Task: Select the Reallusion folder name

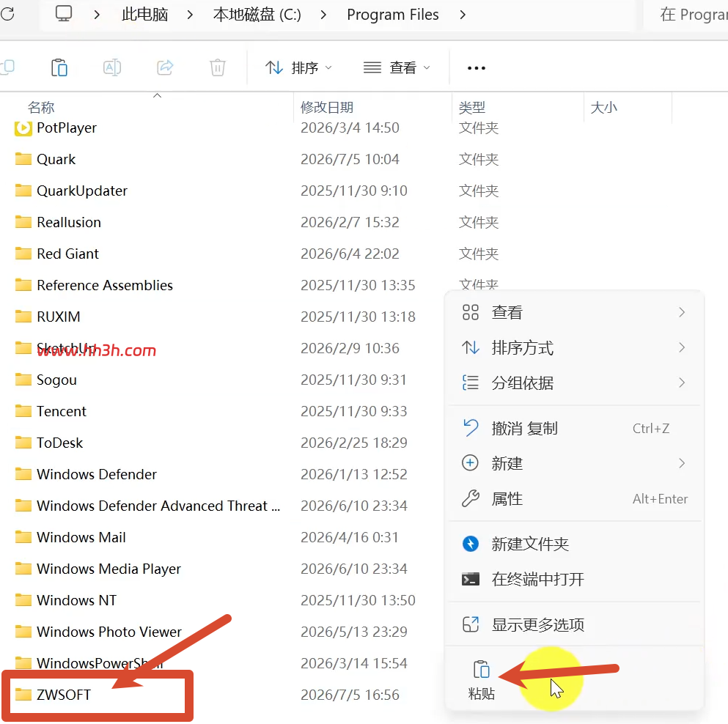Action: pyautogui.click(x=69, y=222)
